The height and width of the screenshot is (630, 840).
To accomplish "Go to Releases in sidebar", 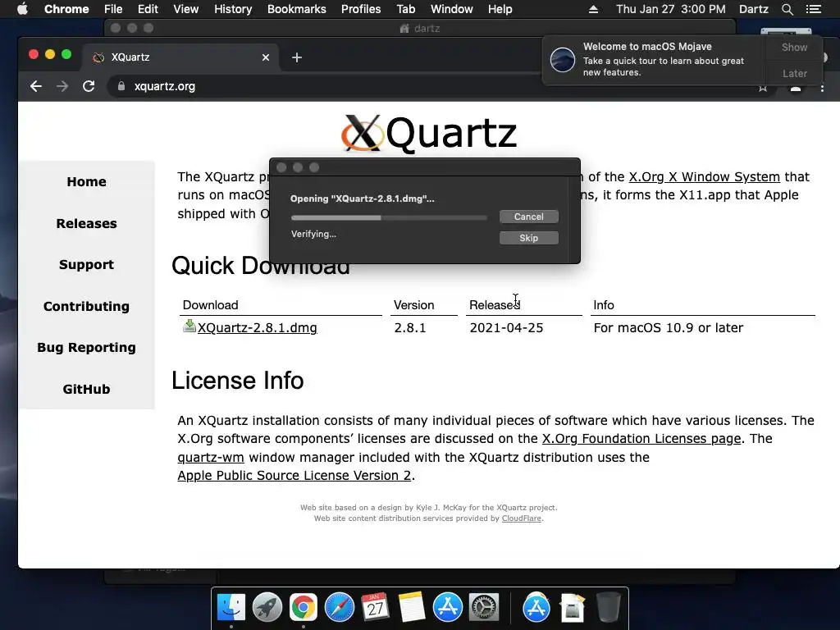I will (86, 223).
